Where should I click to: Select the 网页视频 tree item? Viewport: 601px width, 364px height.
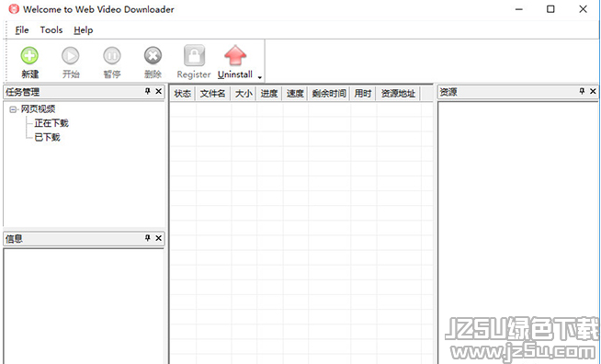tap(38, 109)
